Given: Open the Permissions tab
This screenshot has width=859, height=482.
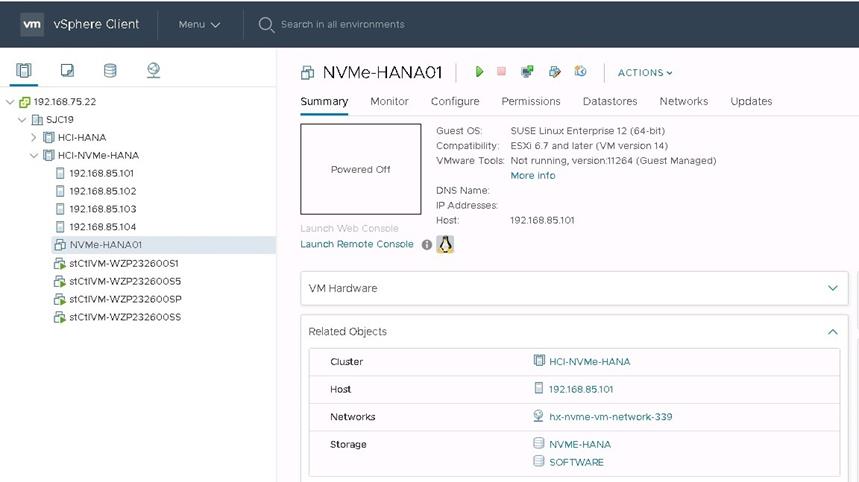Looking at the screenshot, I should coord(531,101).
